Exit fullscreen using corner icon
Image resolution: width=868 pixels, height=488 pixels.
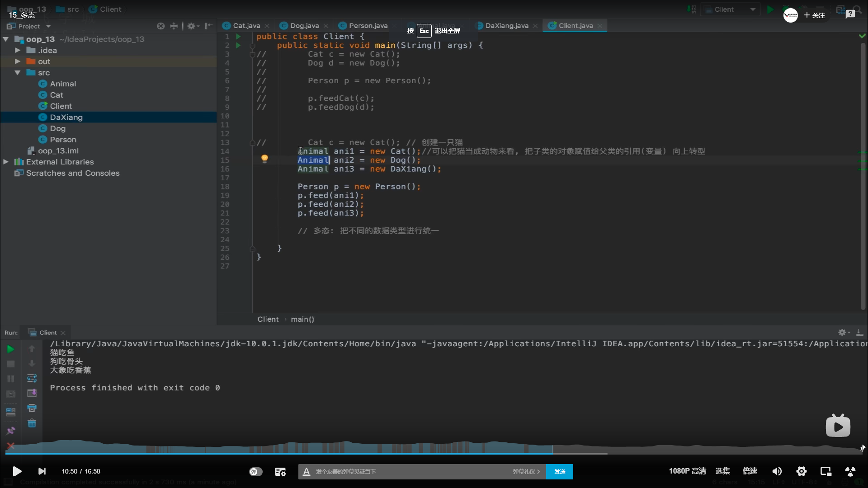[850, 471]
